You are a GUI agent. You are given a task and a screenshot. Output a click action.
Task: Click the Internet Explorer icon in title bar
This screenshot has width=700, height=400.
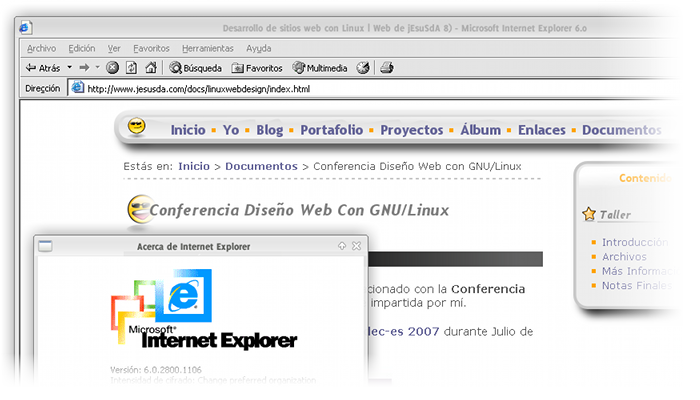[25, 28]
